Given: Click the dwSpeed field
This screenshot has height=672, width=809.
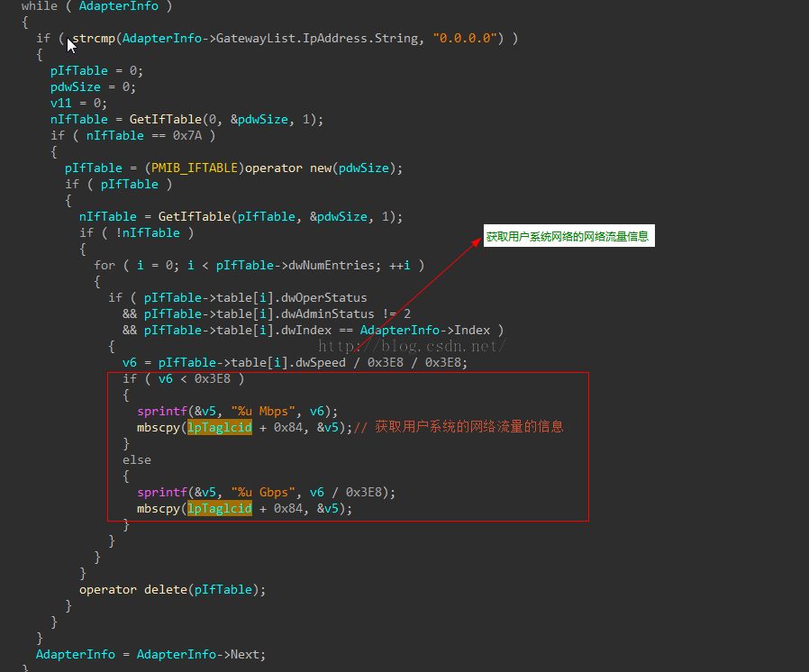Looking at the screenshot, I should [320, 362].
